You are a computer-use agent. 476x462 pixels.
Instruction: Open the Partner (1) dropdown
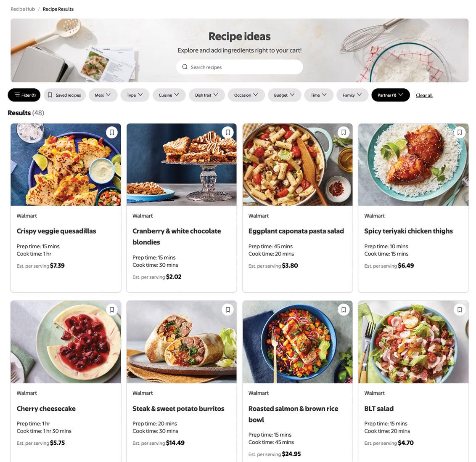tap(390, 95)
